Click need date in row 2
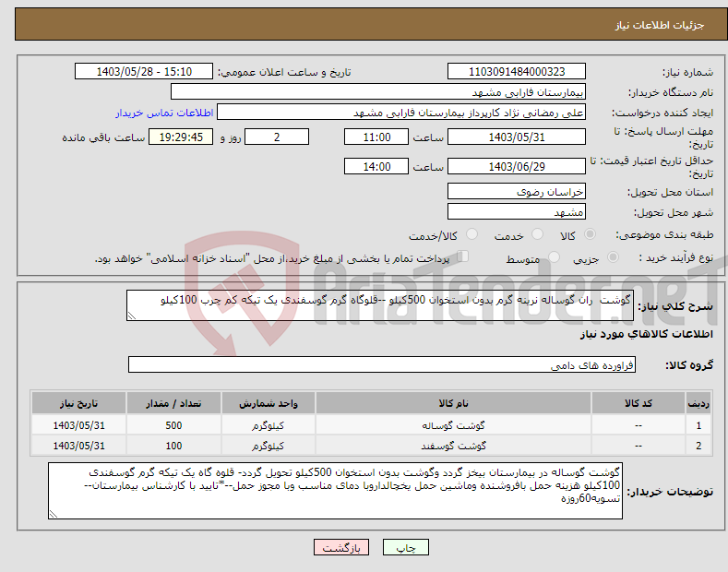This screenshot has height=572, width=728. pos(79,446)
